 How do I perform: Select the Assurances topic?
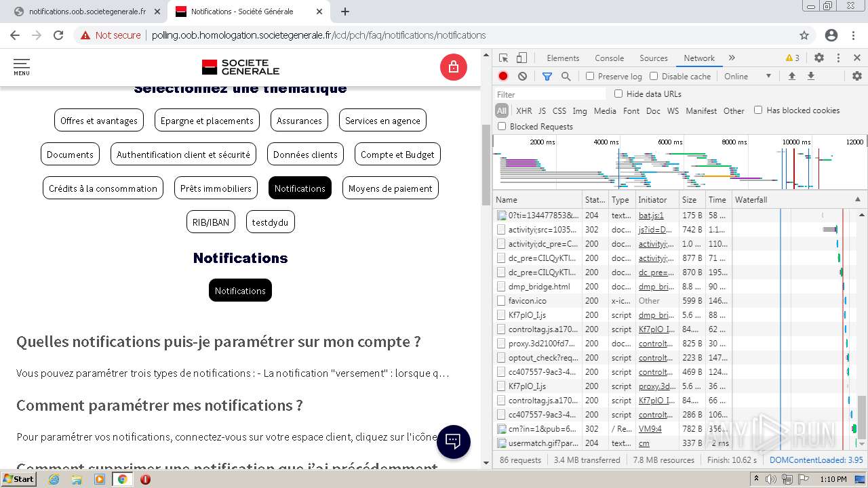click(299, 121)
